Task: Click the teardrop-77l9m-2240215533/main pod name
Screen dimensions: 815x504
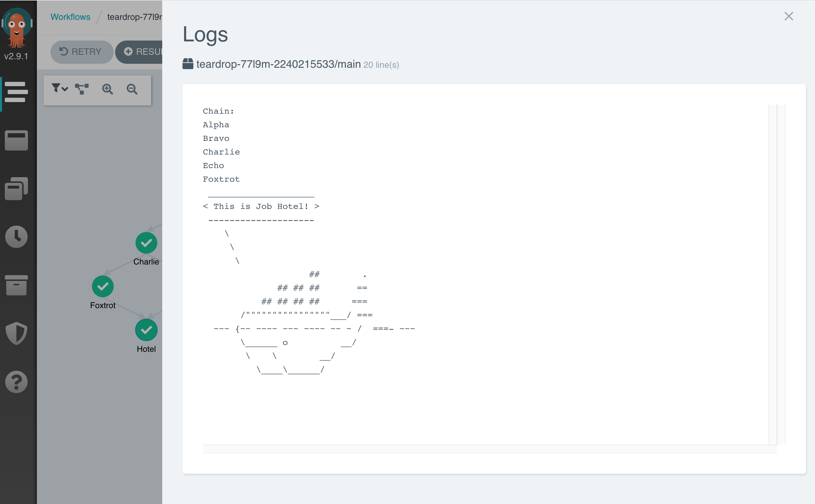Action: (x=278, y=64)
